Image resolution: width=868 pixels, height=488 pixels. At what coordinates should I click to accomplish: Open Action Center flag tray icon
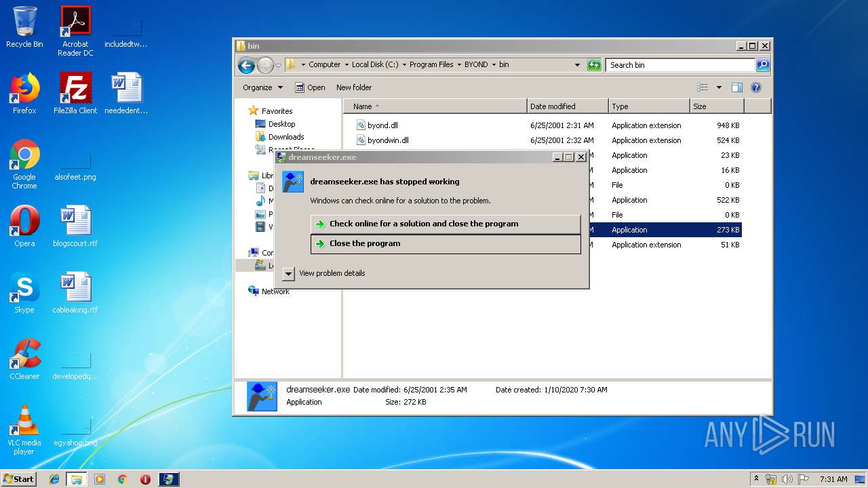point(804,479)
